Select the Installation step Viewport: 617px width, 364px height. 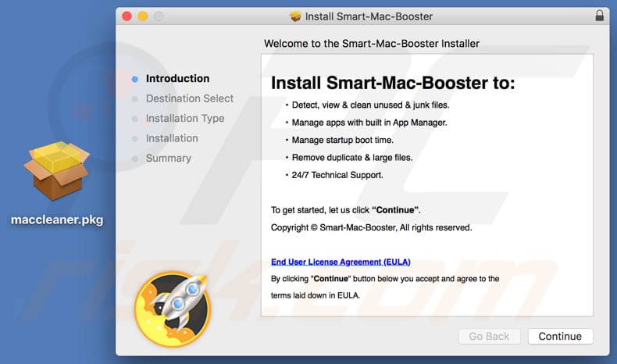tap(172, 138)
